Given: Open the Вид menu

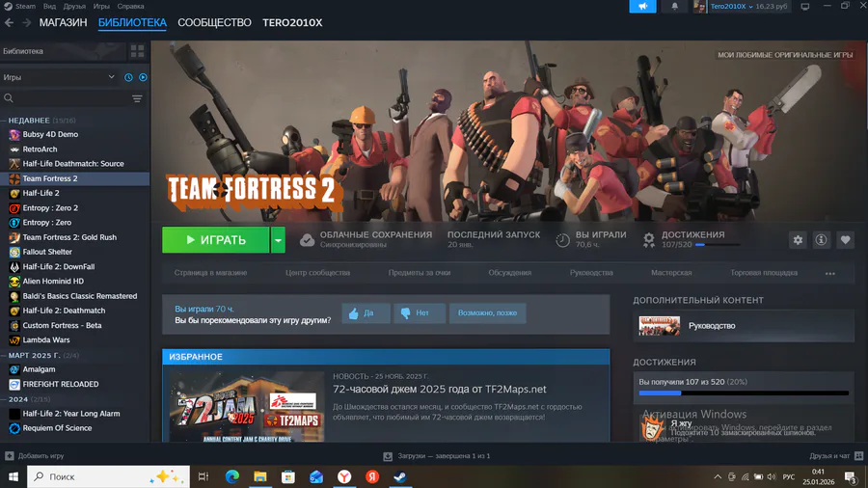Looking at the screenshot, I should tap(49, 6).
